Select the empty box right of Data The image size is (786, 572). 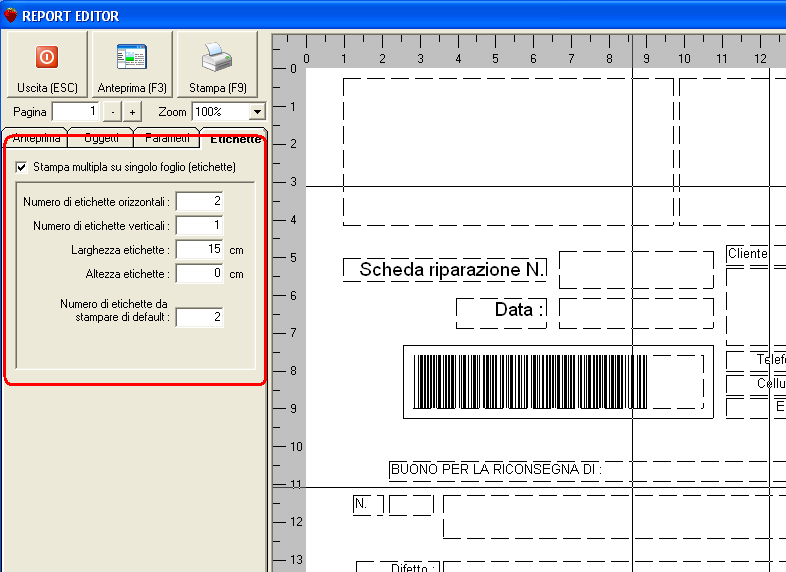(x=637, y=313)
